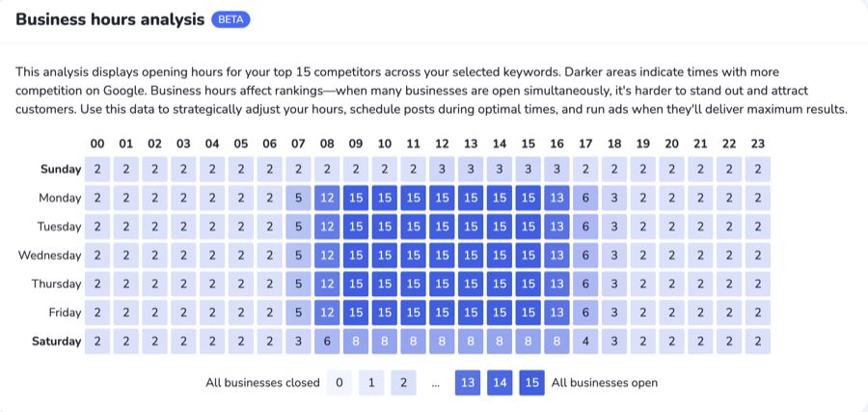Select the Thursday 12 cell showing 15

pyautogui.click(x=442, y=284)
